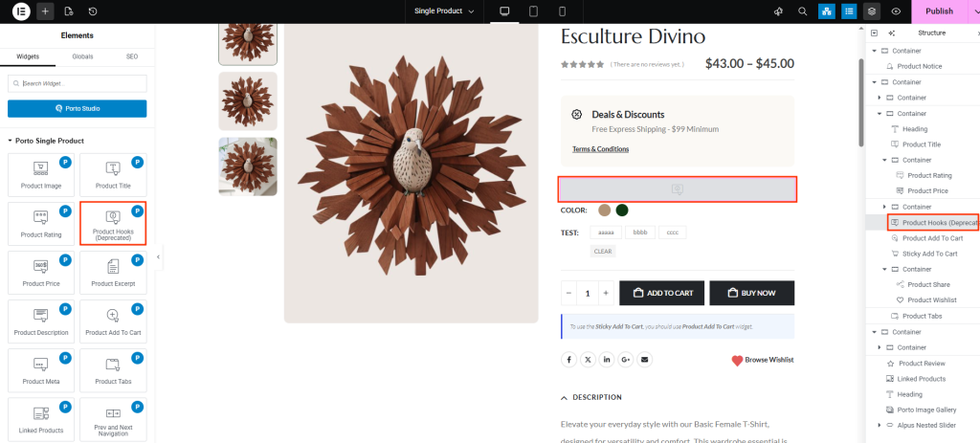Viewport: 980px width, 443px height.
Task: Collapse the Porto Single Product section
Action: 11,141
